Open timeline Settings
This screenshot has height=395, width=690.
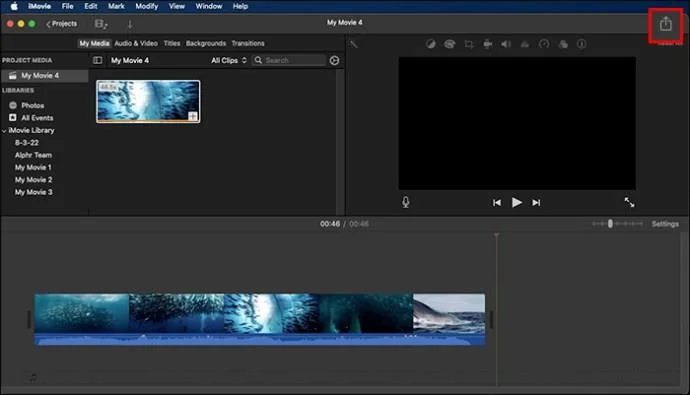(665, 224)
